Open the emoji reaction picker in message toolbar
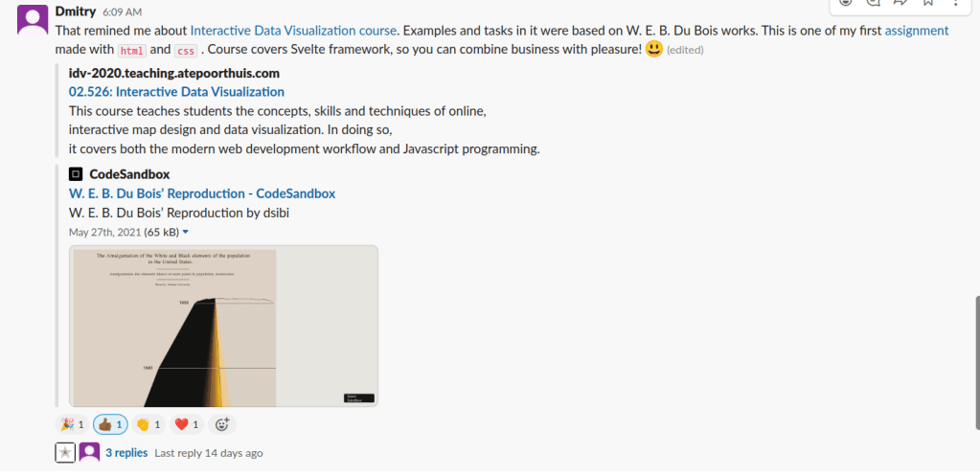Screen dimensions: 980x476 pyautogui.click(x=846, y=3)
